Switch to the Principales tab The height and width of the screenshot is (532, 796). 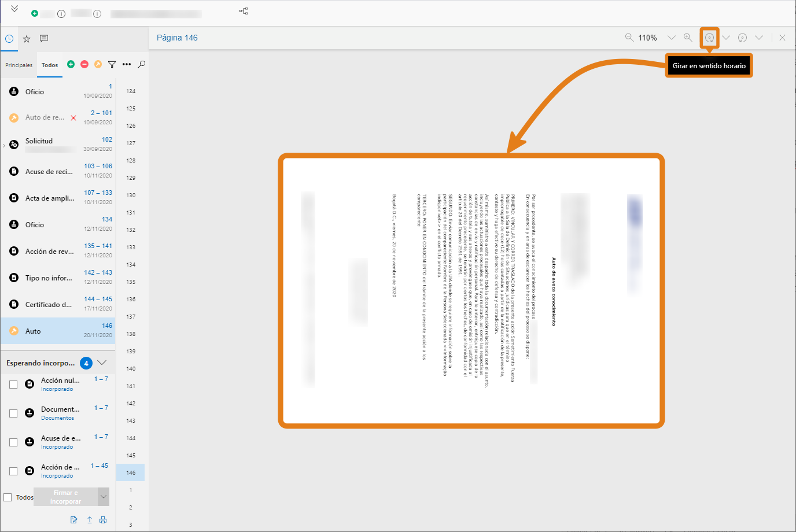[19, 65]
